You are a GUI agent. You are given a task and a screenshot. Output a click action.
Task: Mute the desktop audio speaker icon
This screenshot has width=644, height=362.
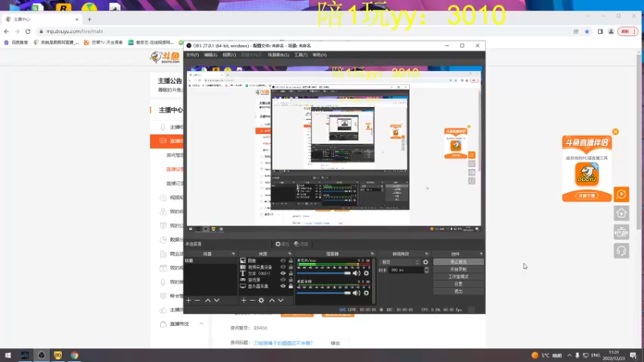356,293
